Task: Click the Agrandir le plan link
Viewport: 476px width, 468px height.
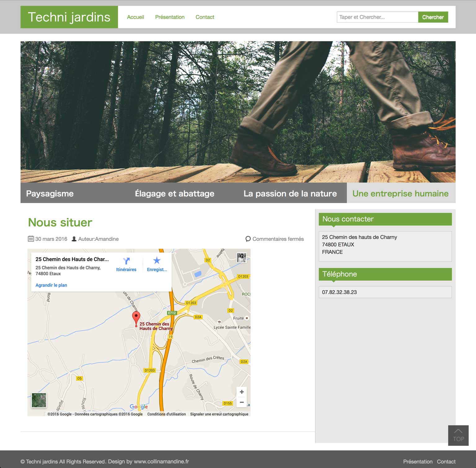Action: [51, 285]
